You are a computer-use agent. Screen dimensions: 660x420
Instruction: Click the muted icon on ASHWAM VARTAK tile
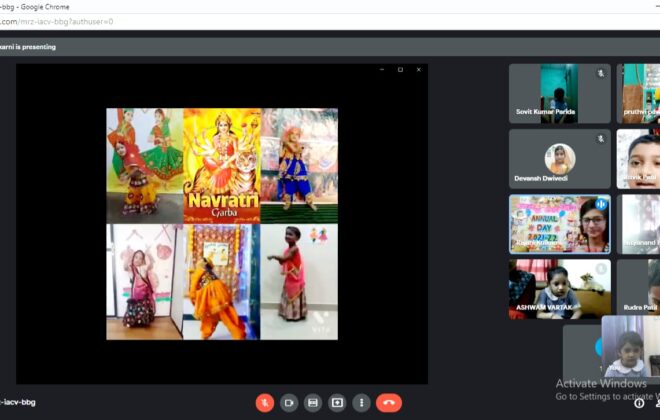coord(601,268)
